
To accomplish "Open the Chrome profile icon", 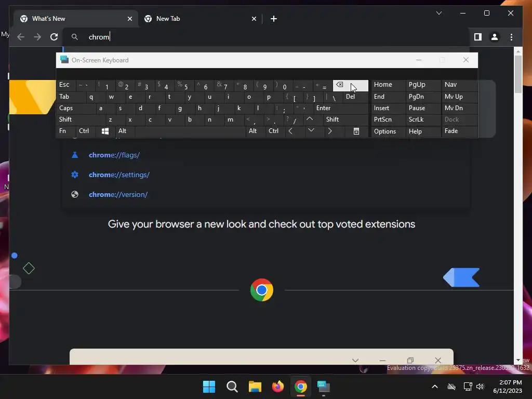I will [x=495, y=37].
